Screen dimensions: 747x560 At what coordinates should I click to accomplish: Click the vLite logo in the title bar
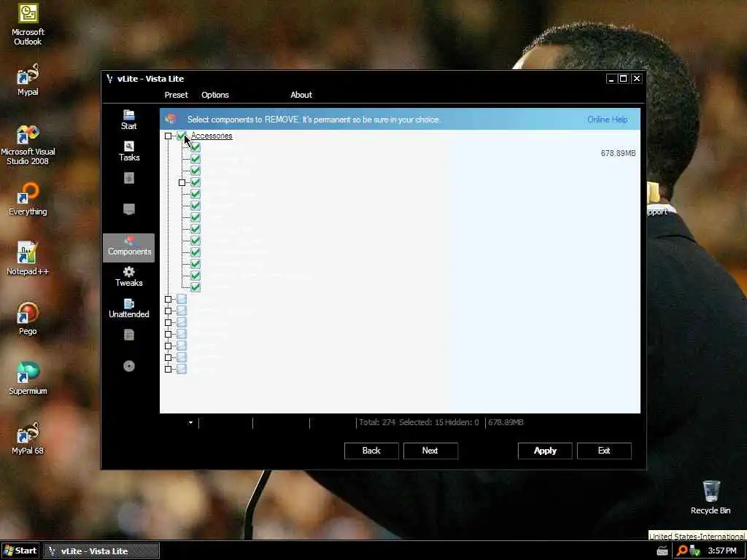(x=109, y=79)
